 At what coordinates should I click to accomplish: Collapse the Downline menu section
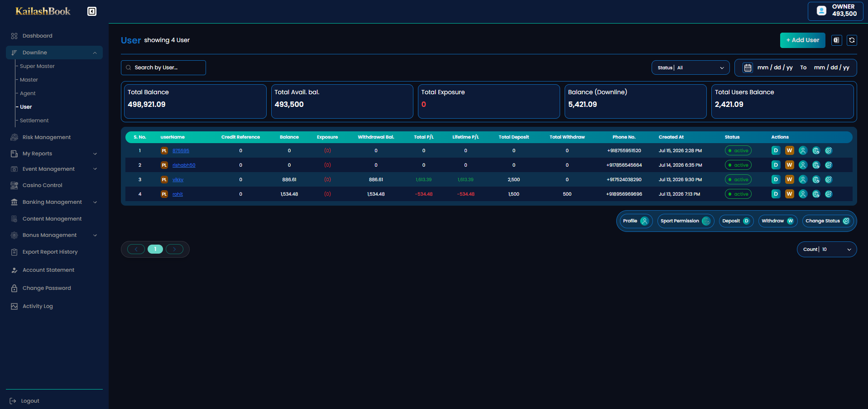[x=54, y=53]
